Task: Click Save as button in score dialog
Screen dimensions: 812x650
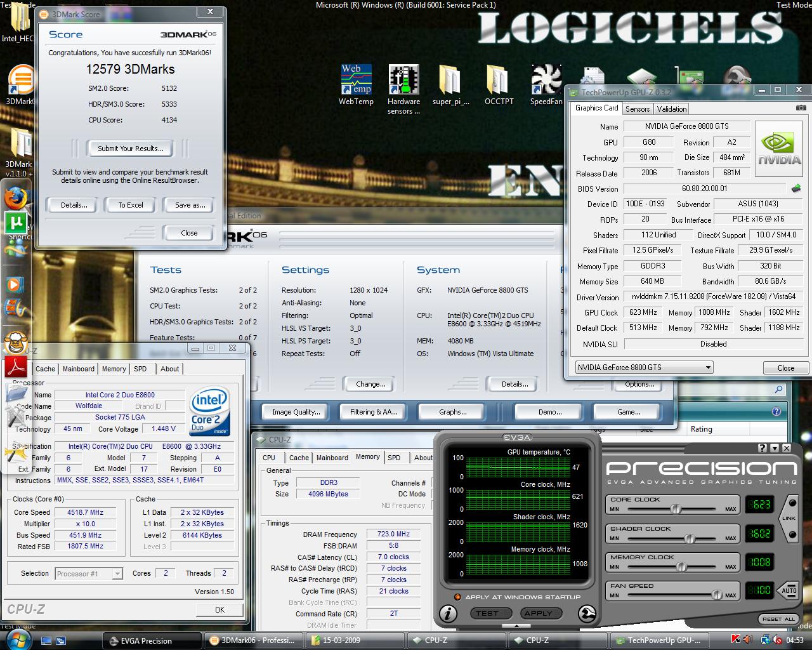Action: point(189,205)
